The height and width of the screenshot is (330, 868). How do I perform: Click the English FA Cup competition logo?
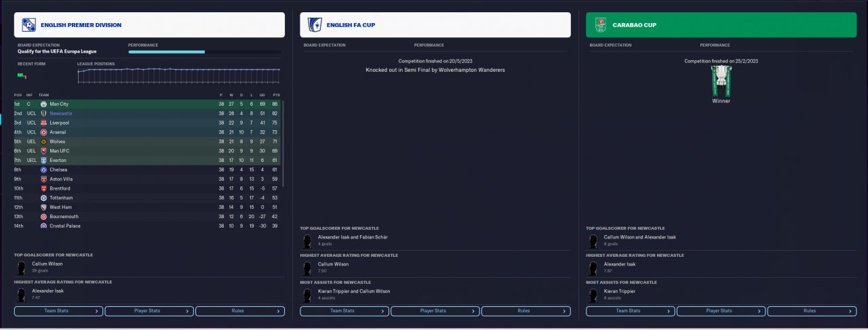tap(314, 25)
